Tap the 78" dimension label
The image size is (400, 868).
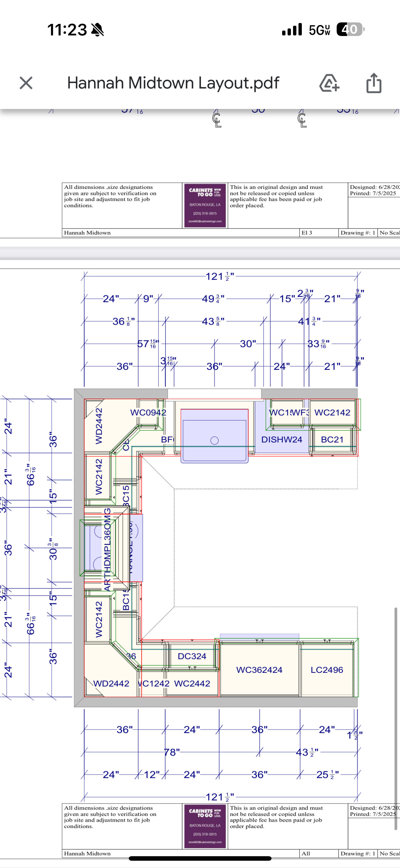click(172, 752)
